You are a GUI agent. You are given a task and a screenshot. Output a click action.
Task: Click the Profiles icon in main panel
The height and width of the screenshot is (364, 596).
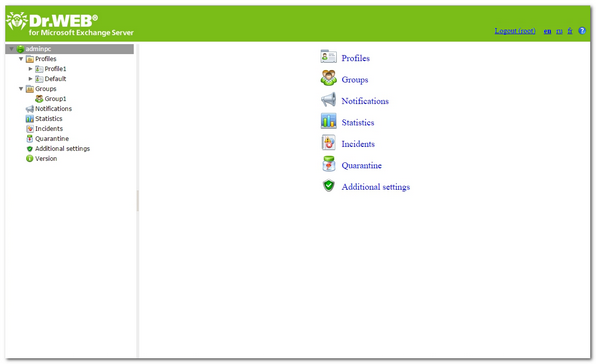[x=328, y=57]
